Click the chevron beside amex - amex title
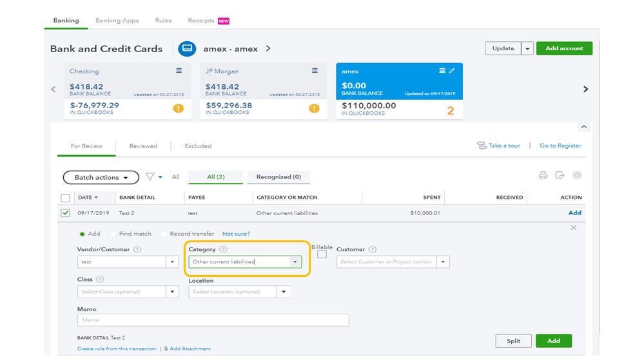This screenshot has height=362, width=644. tap(268, 48)
